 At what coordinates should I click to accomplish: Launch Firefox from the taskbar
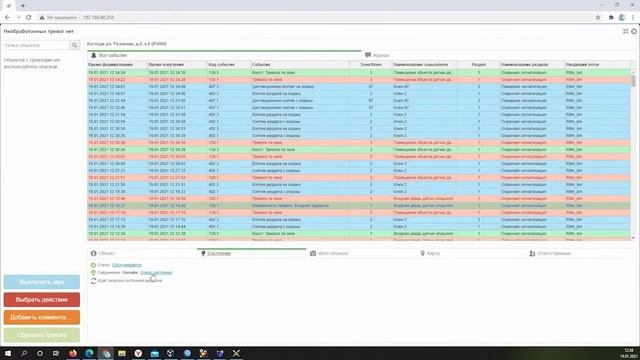pyautogui.click(x=73, y=353)
